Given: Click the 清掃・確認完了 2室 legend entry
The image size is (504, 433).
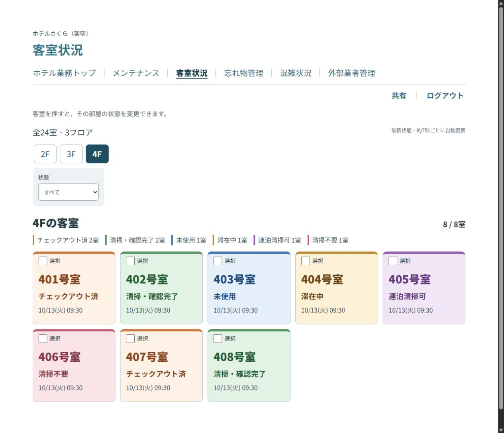Looking at the screenshot, I should pos(136,240).
